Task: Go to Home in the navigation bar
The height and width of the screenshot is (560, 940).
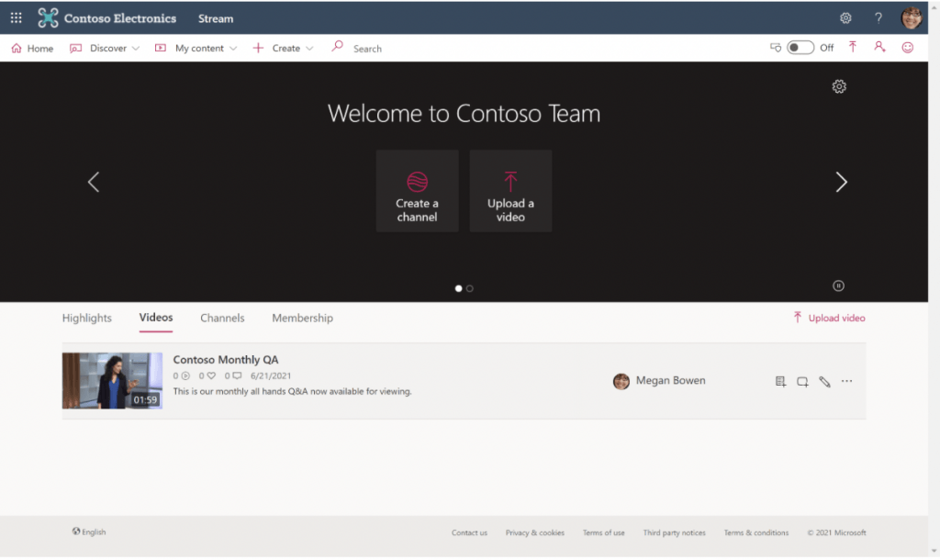Action: [x=32, y=48]
